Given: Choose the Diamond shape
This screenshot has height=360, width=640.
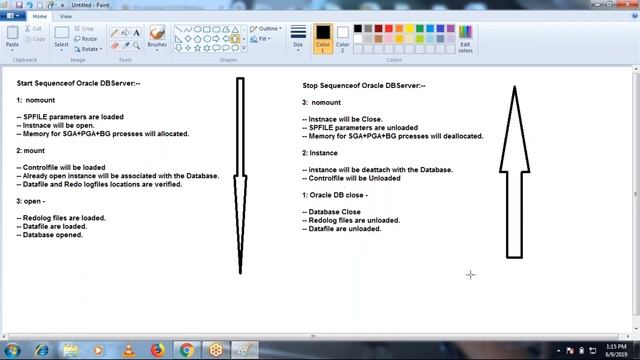Looking at the screenshot, I should 188,39.
